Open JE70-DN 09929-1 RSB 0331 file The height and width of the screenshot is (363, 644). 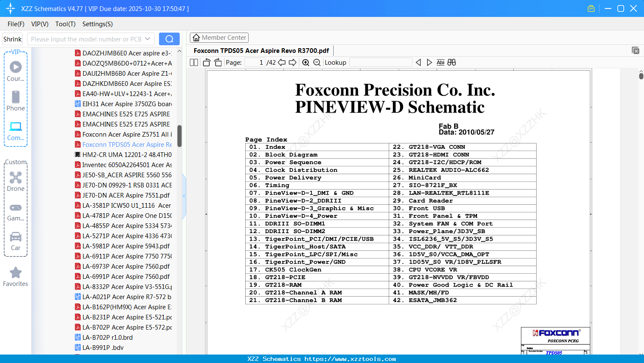pos(123,185)
